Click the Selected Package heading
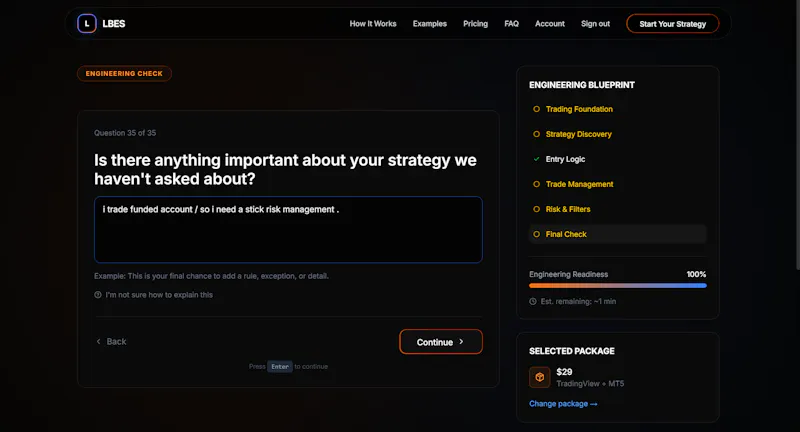Viewport: 800px width, 432px height. click(x=572, y=351)
